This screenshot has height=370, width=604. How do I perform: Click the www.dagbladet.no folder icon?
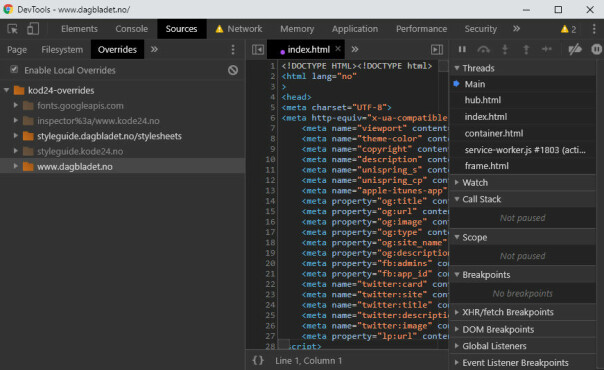pyautogui.click(x=28, y=167)
